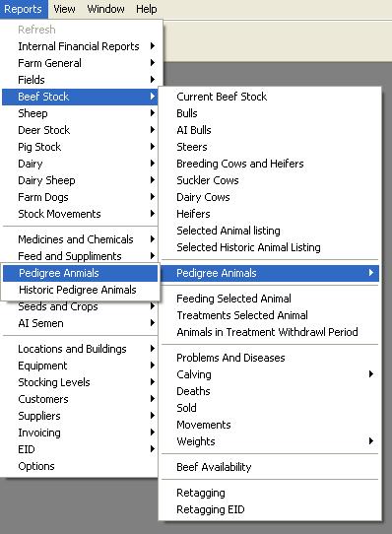Open the Help menu
This screenshot has width=392, height=534.
(147, 9)
